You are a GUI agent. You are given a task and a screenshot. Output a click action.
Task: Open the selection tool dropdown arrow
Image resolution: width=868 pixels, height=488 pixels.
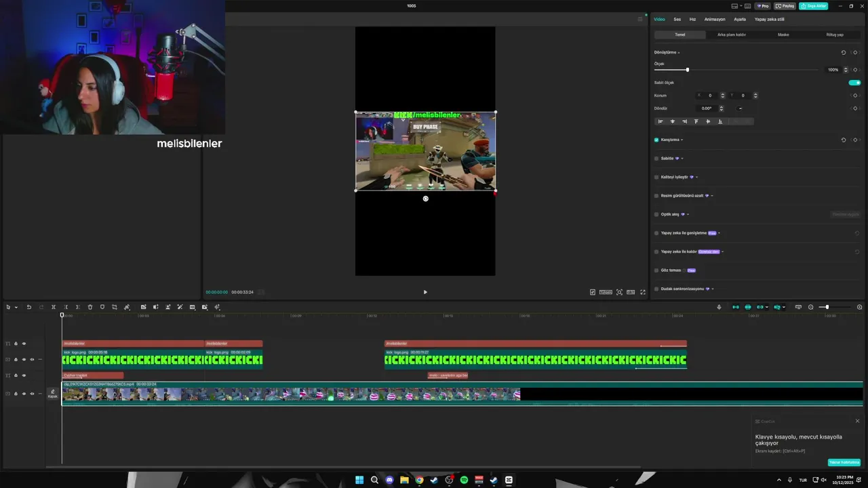(x=16, y=307)
